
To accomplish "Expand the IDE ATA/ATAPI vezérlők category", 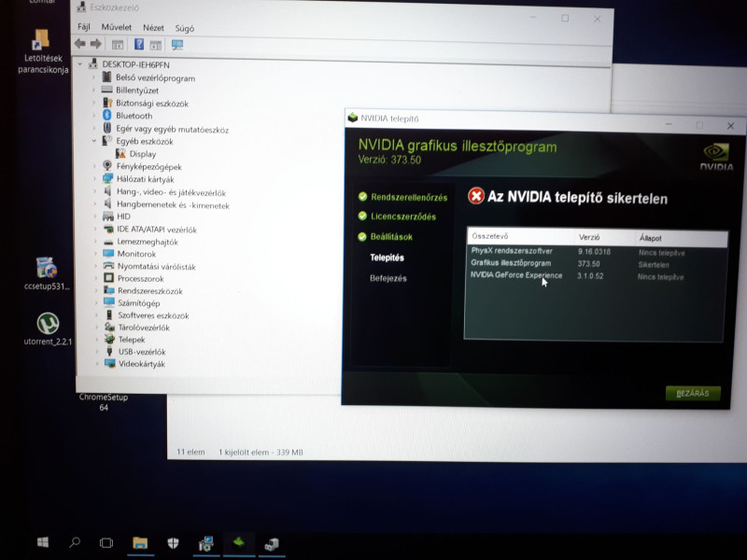I will click(x=95, y=229).
